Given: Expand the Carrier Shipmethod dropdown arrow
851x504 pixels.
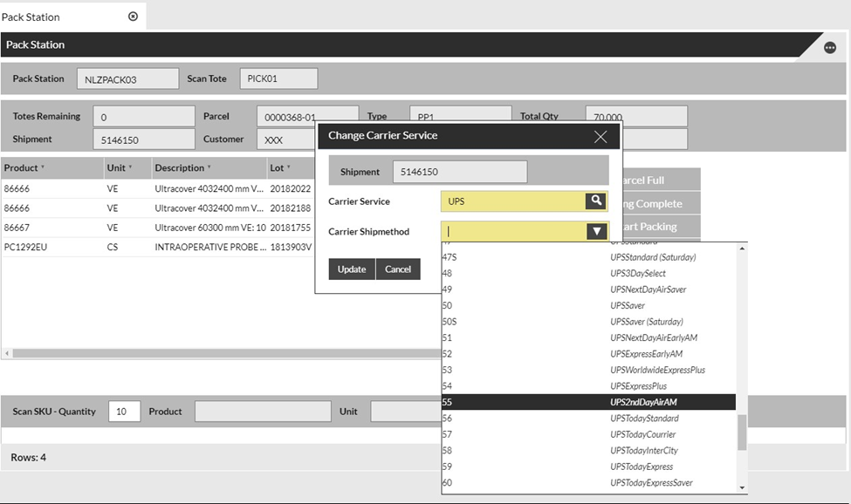Looking at the screenshot, I should click(x=596, y=231).
